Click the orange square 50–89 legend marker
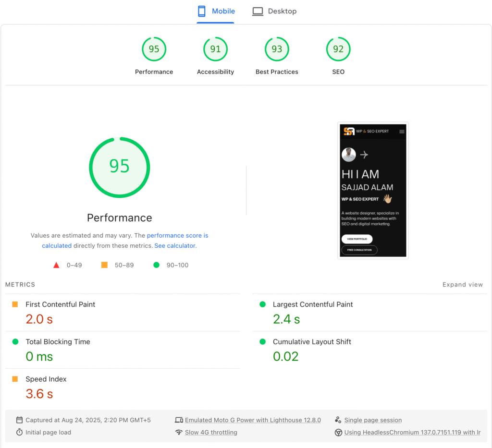Screen dimensions: 492x448 point(104,265)
